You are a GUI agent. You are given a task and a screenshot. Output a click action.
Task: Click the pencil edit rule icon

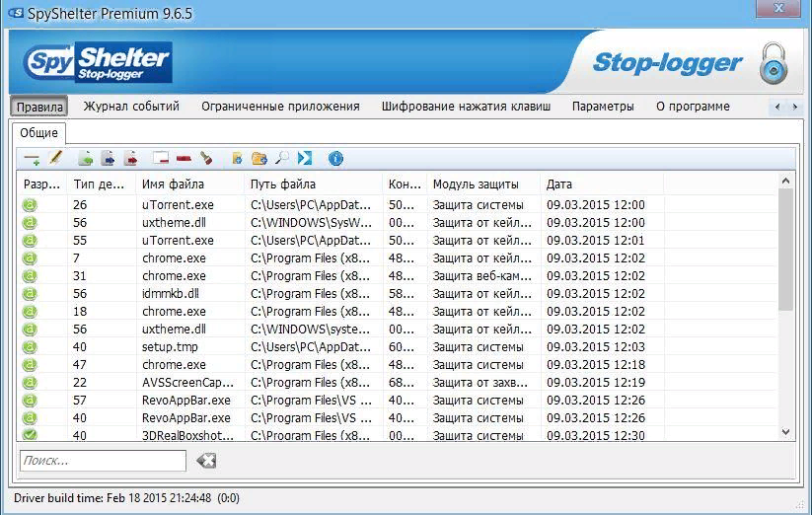click(x=55, y=158)
